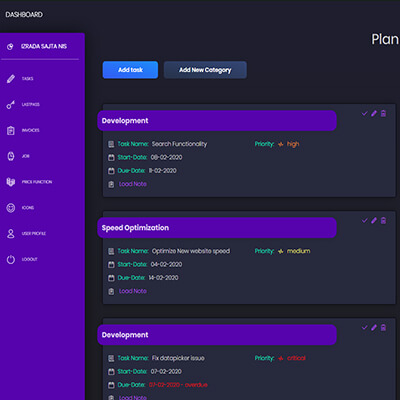Click the Add task button
The height and width of the screenshot is (400, 400).
click(130, 70)
